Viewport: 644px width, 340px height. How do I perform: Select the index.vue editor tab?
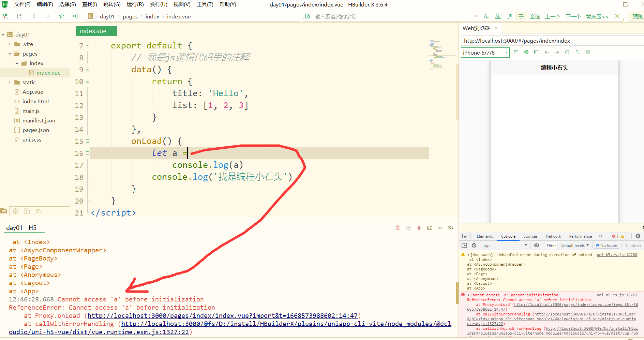pos(96,31)
